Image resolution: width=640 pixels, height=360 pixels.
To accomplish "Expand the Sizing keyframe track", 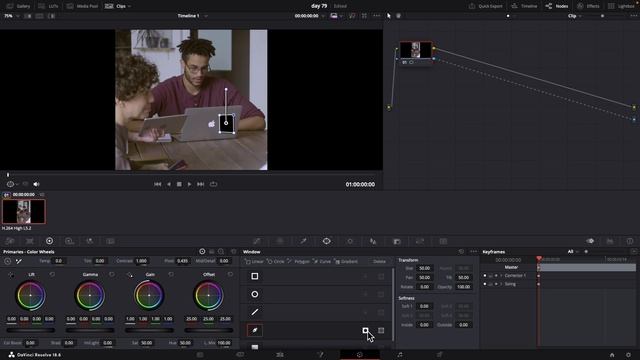I will pos(501,284).
